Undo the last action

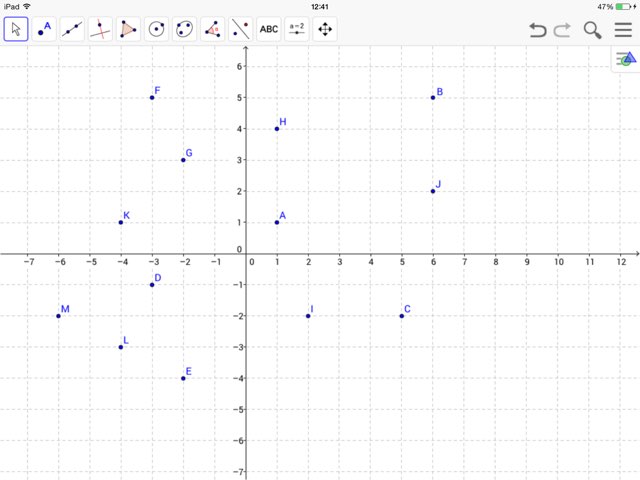click(538, 30)
